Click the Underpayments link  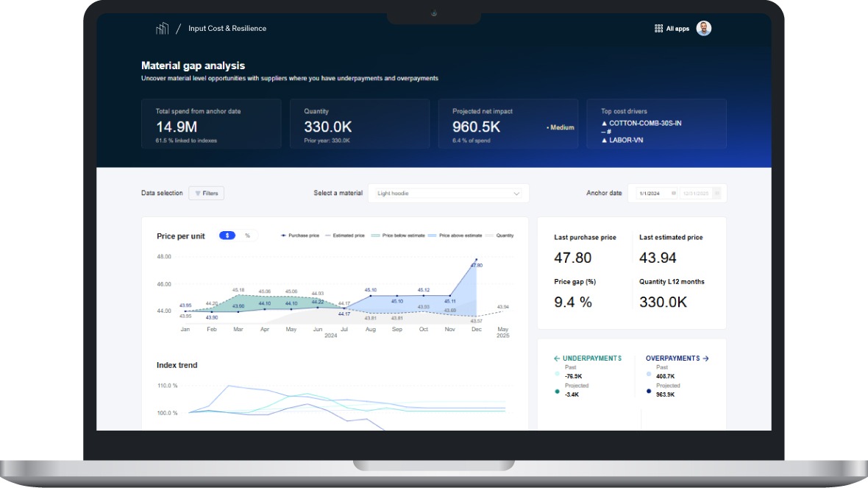click(x=591, y=358)
